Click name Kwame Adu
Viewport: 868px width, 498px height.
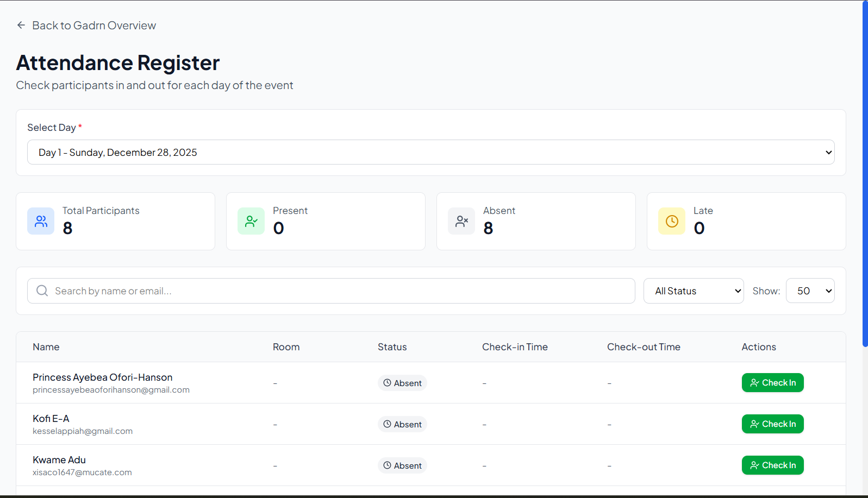59,460
